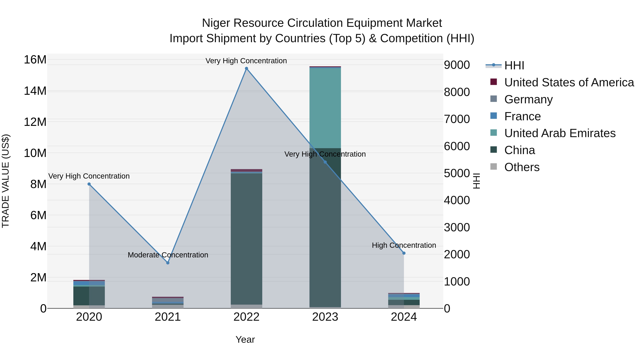This screenshot has width=644, height=362.
Task: Click the Year axis title
Action: tap(245, 340)
